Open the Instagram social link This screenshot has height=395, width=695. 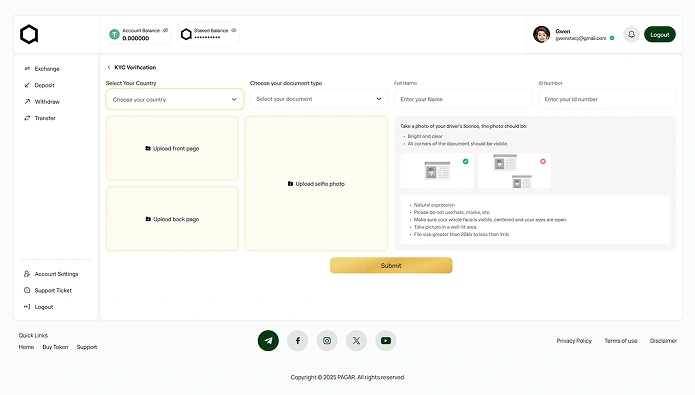point(327,340)
